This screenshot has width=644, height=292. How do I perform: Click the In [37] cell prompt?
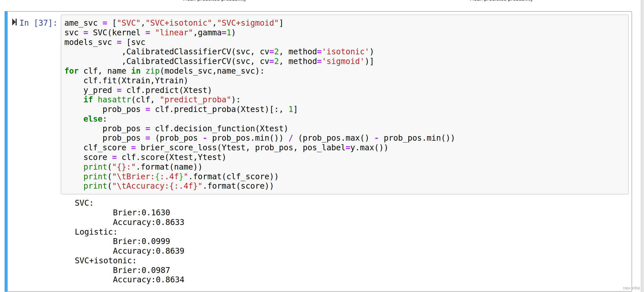[x=38, y=23]
